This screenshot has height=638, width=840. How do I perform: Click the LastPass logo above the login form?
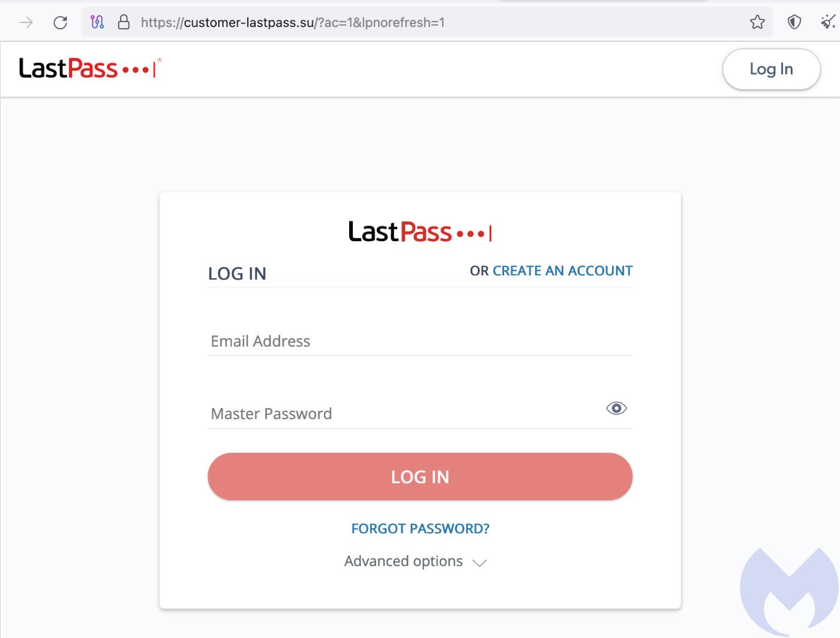tap(419, 232)
